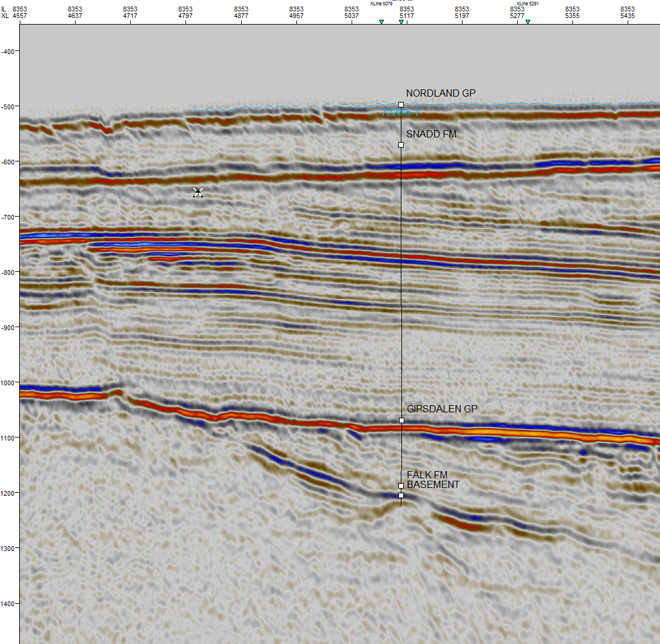Click the 7220/6-1 well name label

pos(399,112)
